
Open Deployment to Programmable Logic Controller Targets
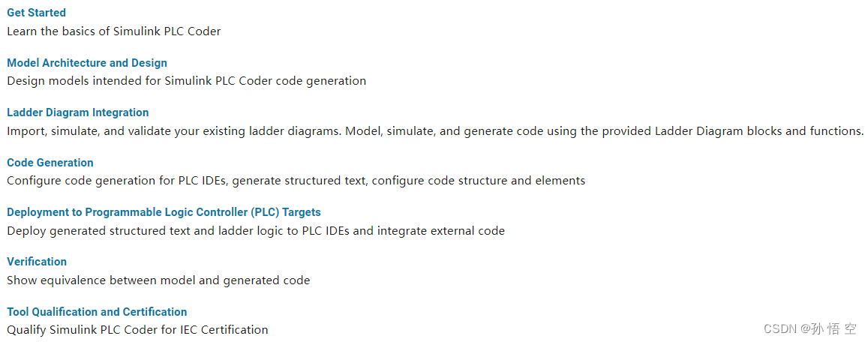(x=164, y=212)
